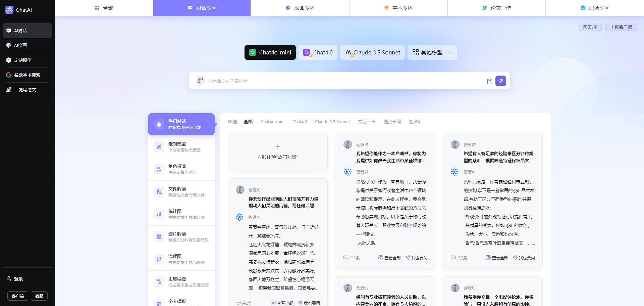644x306 pixels.
Task: Filter conversations by 文心一言
Action: click(x=367, y=122)
